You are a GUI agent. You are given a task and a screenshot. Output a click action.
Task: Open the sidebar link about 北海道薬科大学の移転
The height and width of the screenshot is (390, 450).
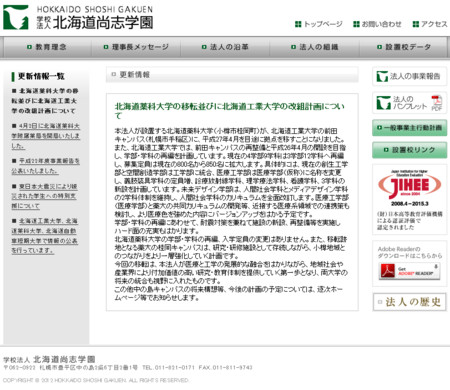click(45, 101)
